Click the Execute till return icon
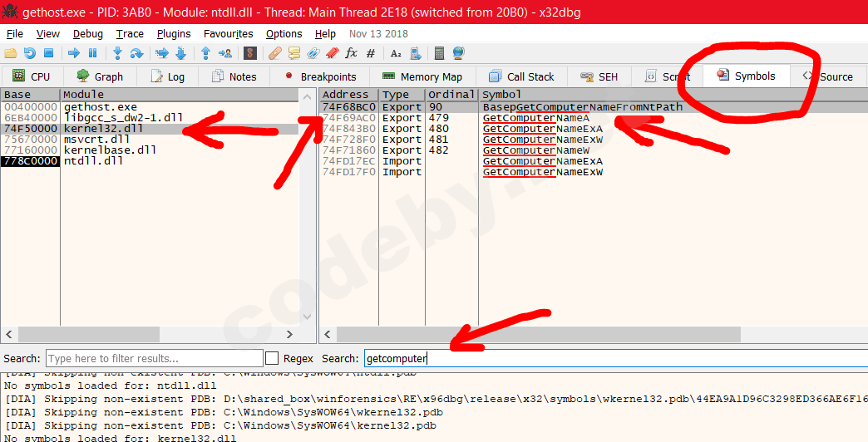 [x=205, y=53]
